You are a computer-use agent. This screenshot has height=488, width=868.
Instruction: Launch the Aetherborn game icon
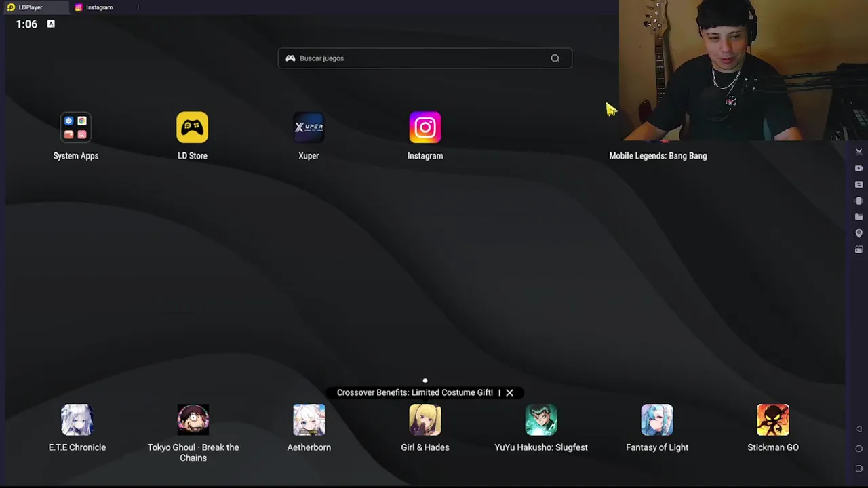[309, 420]
